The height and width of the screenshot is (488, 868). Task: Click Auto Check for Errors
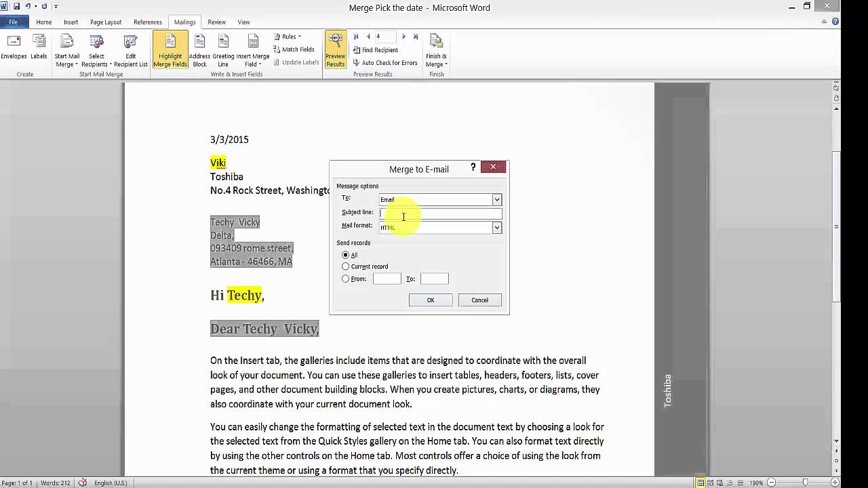coord(384,62)
